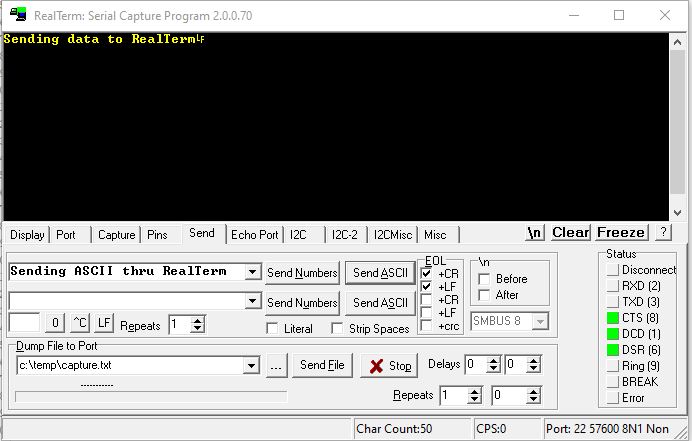Stop the file dump with Stop button
Image resolution: width=692 pixels, height=441 pixels.
point(390,366)
